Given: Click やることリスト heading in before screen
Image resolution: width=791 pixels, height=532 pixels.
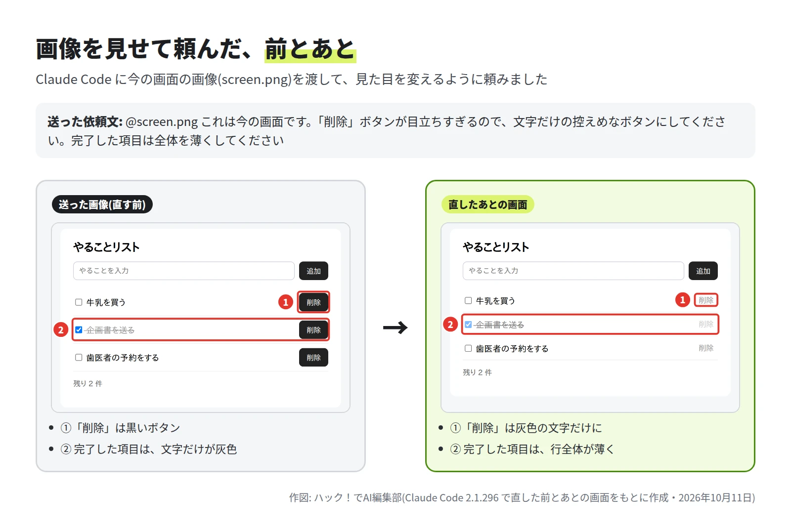Looking at the screenshot, I should pos(106,247).
